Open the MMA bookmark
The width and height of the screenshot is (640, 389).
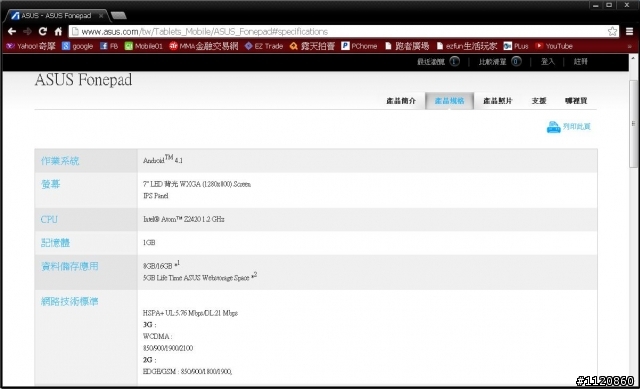click(204, 46)
